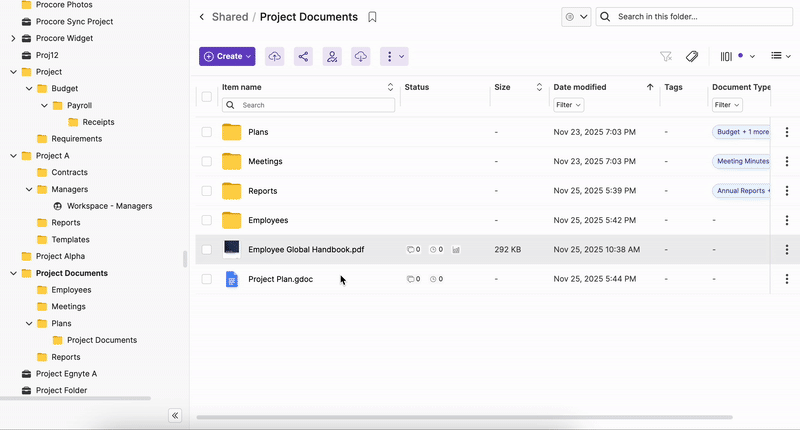800x430 pixels.
Task: Open the three-dot more actions toolbar menu
Action: [x=394, y=56]
